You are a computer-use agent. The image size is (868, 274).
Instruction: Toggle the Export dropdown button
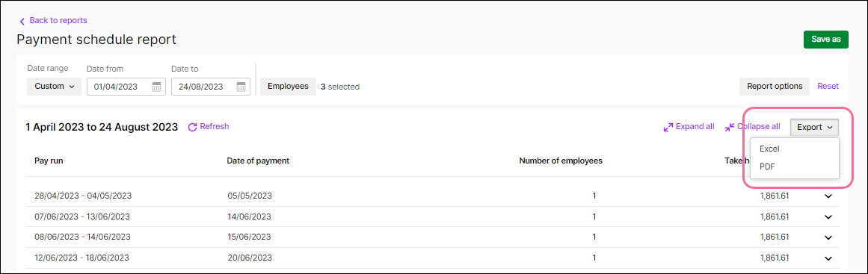[814, 127]
